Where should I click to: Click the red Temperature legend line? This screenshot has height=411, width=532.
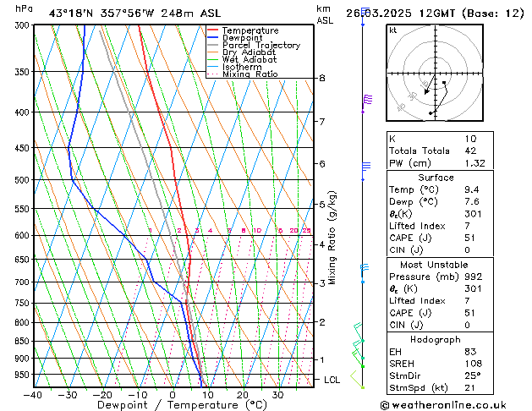click(213, 30)
